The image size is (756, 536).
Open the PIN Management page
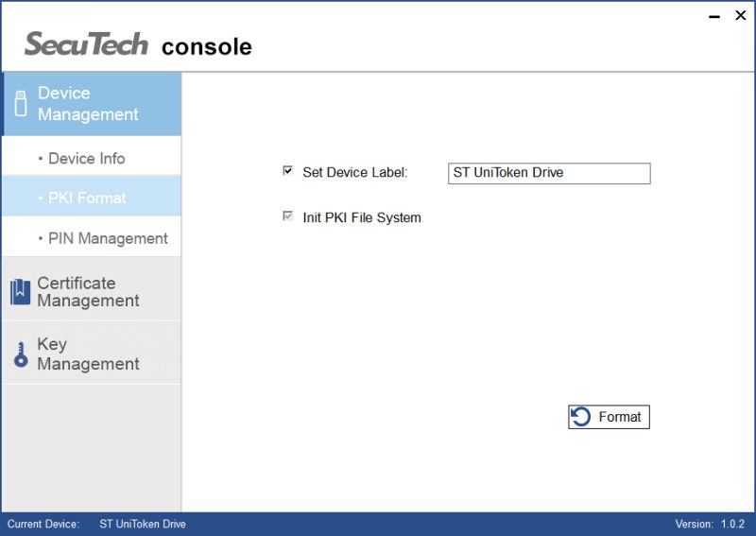point(92,238)
